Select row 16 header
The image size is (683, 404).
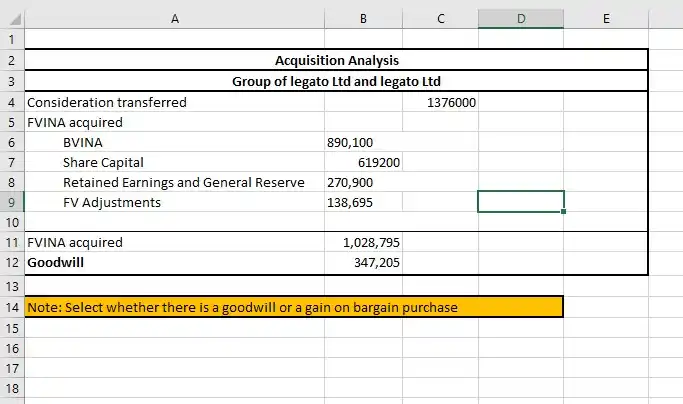[12, 348]
